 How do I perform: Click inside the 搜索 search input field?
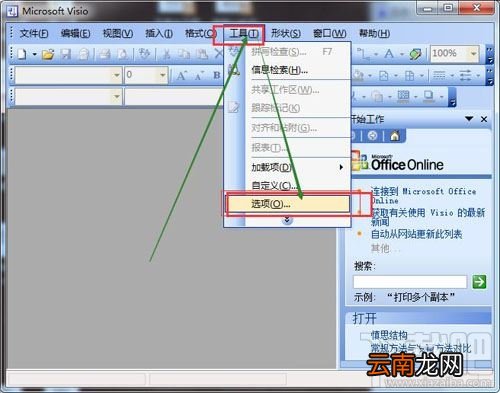click(x=410, y=282)
